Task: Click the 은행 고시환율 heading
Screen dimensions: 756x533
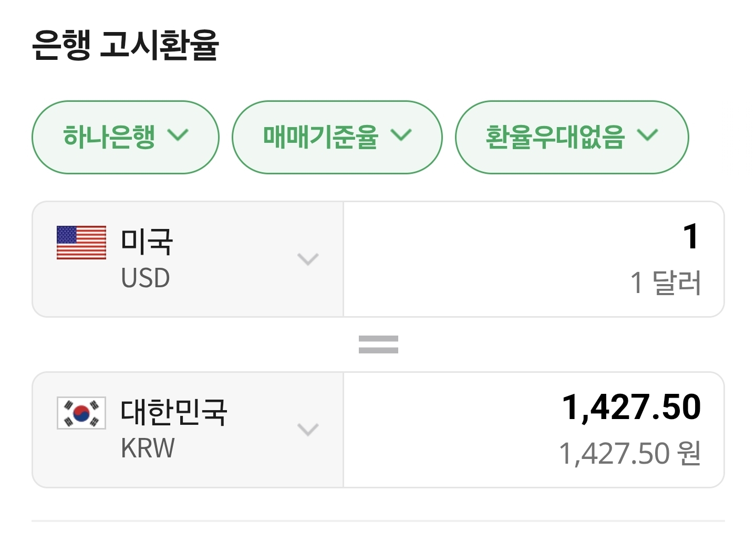Action: (125, 45)
